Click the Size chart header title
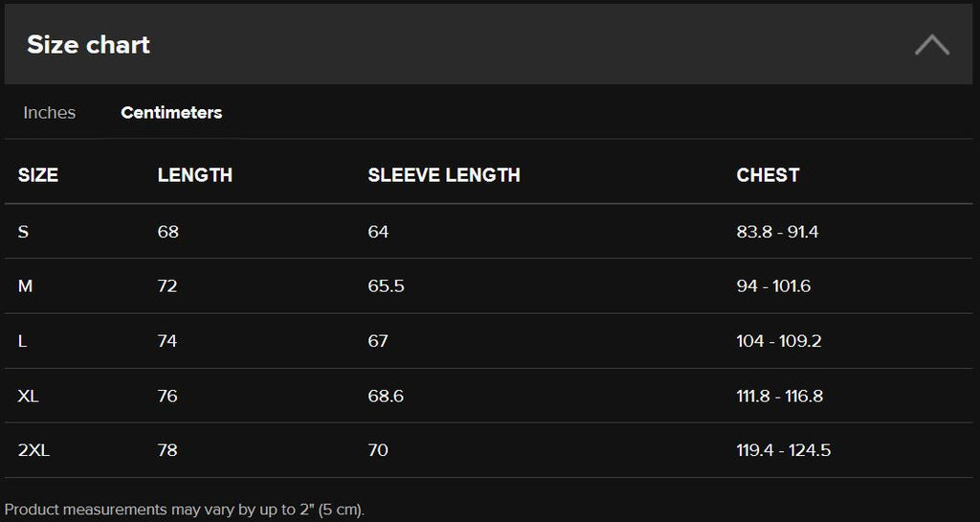Image resolution: width=980 pixels, height=522 pixels. [88, 44]
